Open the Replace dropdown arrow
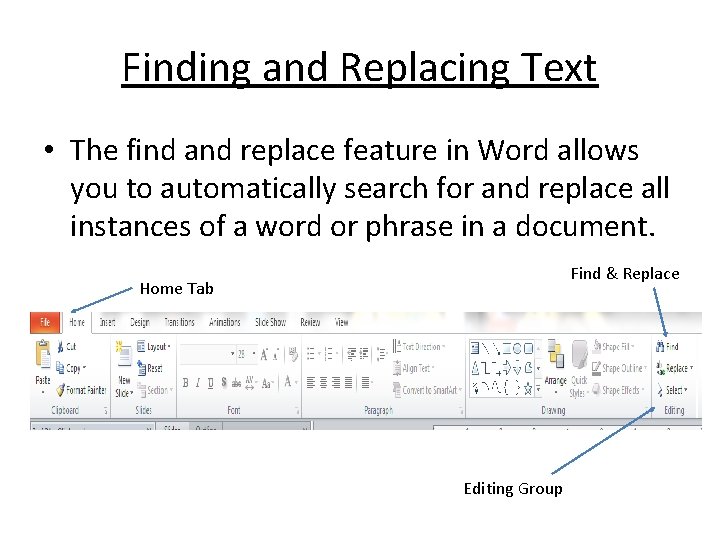This screenshot has width=720, height=540. pyautogui.click(x=691, y=368)
